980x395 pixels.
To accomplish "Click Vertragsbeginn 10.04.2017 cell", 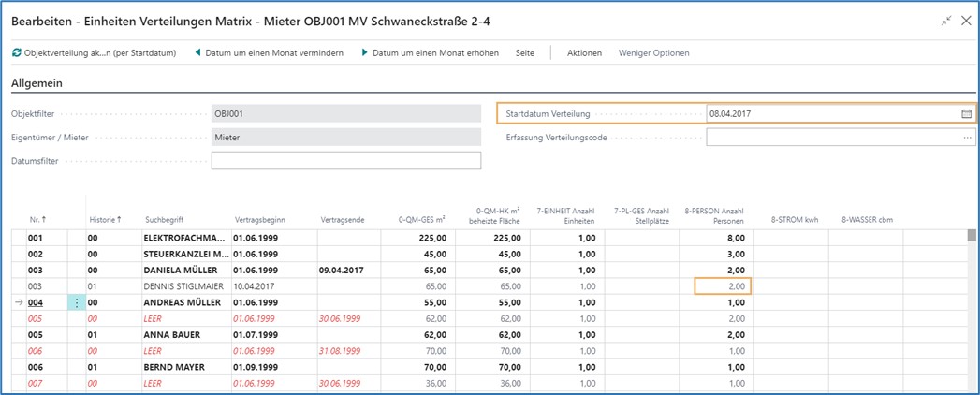I will 274,286.
